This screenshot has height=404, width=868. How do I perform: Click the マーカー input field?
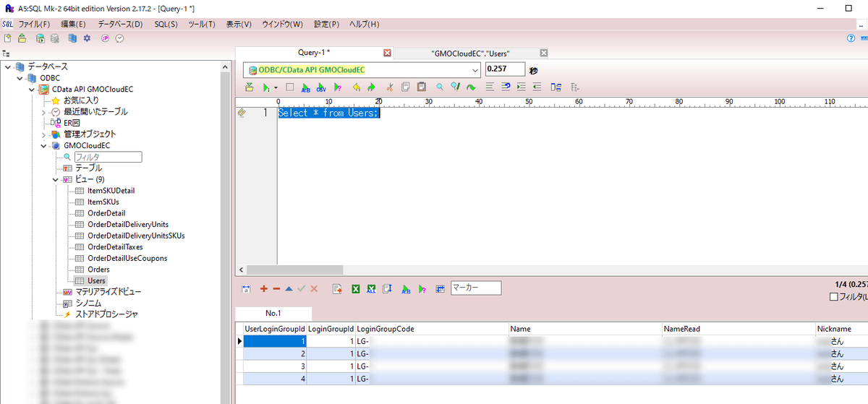tap(476, 288)
